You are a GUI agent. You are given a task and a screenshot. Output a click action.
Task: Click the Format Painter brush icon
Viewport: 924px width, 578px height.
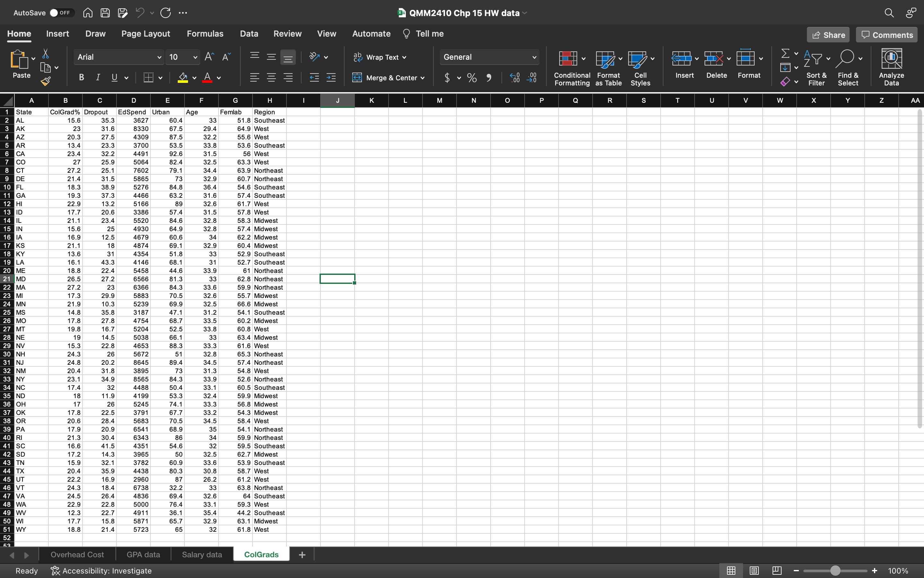(x=46, y=81)
